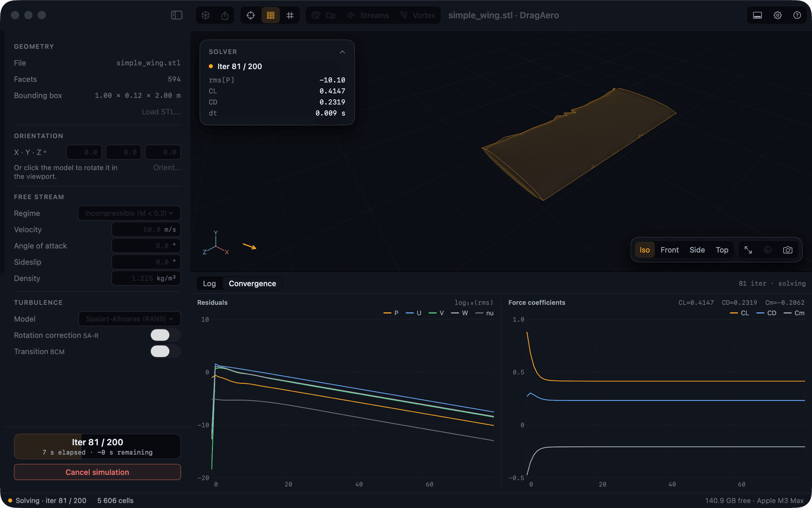
Task: Click the share/export icon in toolbar
Action: [x=225, y=15]
